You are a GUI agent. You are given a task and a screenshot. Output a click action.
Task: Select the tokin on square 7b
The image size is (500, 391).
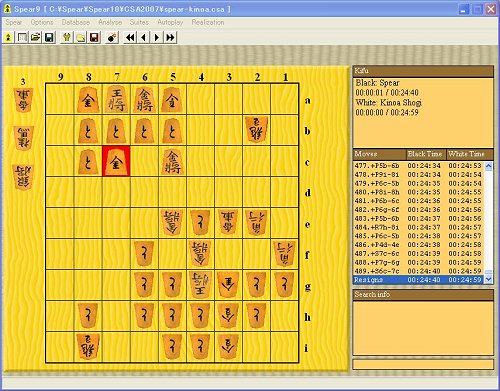[116, 130]
